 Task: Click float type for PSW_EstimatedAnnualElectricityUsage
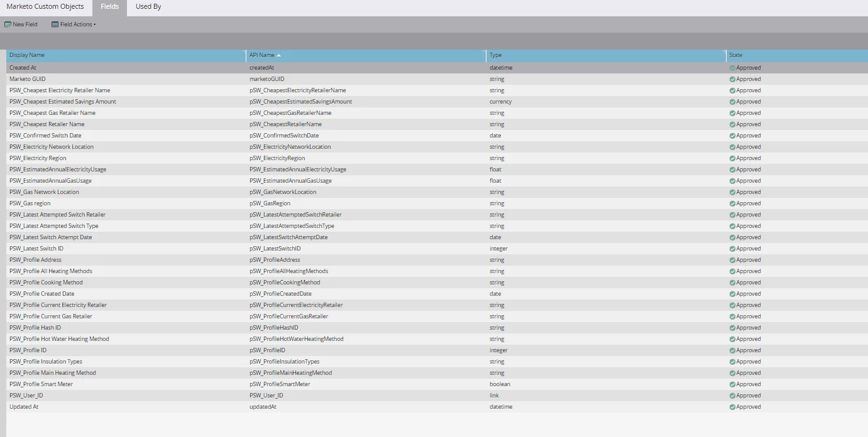click(x=495, y=170)
